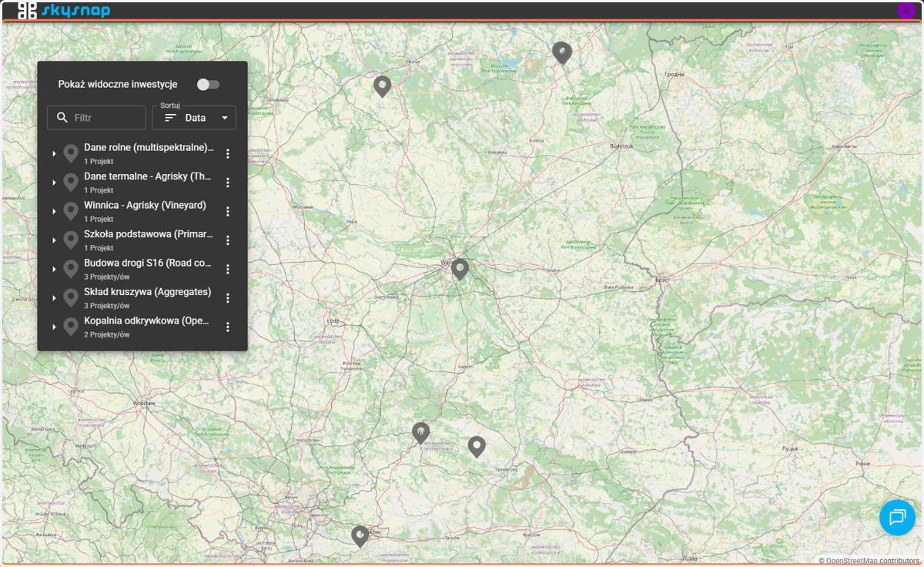Click the pin icon of Szkoła podstawowa row
924x567 pixels.
click(x=71, y=240)
